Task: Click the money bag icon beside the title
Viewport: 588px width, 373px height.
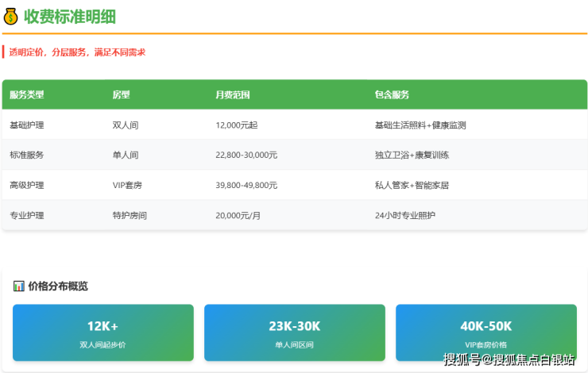Action: click(x=11, y=16)
